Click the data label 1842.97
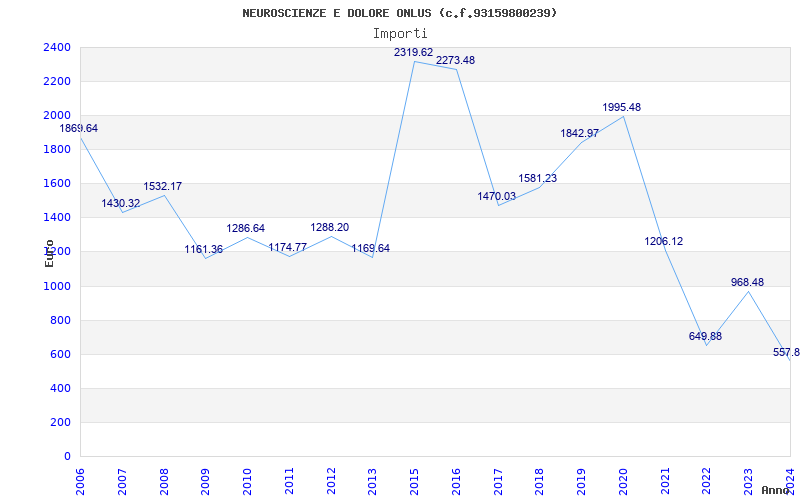Screen dimensions: 800x500 pos(580,134)
